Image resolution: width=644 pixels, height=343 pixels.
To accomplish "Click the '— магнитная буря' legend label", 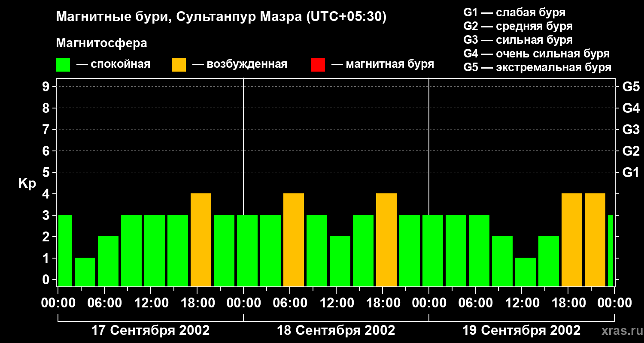I will tap(383, 64).
